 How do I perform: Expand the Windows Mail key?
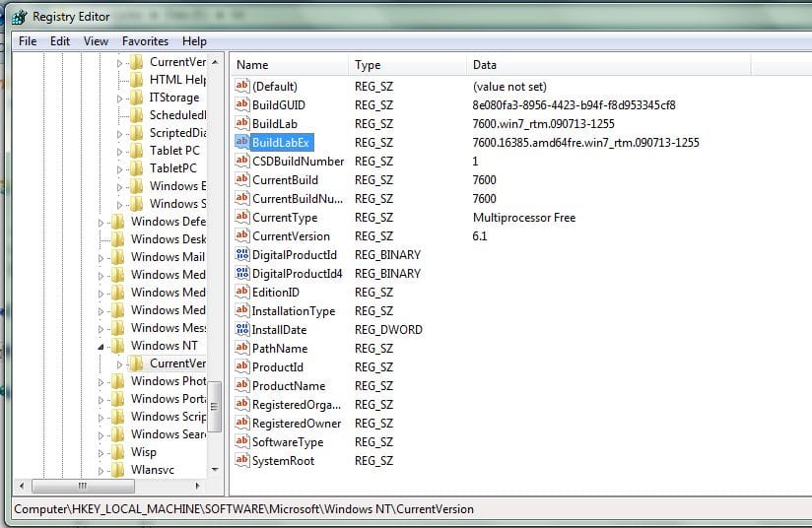101,258
